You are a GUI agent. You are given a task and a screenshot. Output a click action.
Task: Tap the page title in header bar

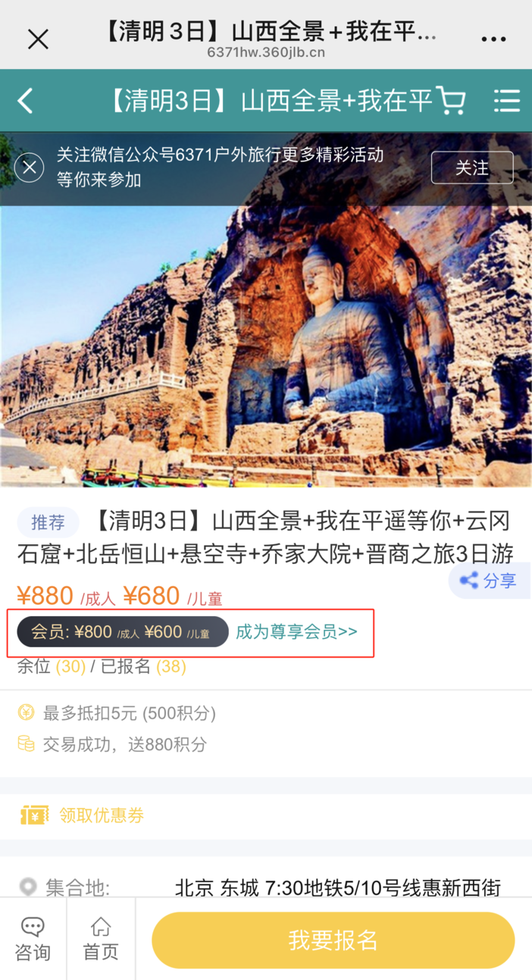(x=271, y=101)
